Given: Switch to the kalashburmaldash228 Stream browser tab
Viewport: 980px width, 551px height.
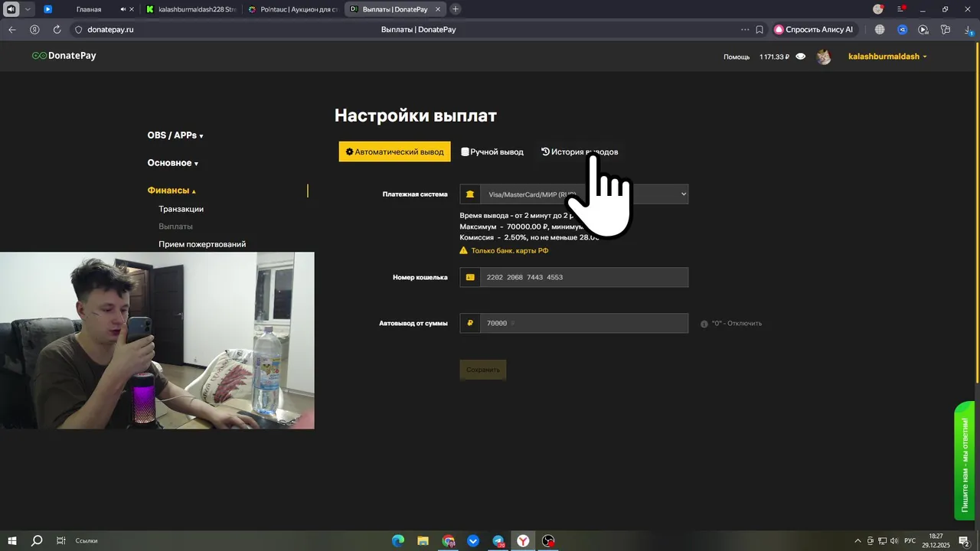Looking at the screenshot, I should coord(191,9).
